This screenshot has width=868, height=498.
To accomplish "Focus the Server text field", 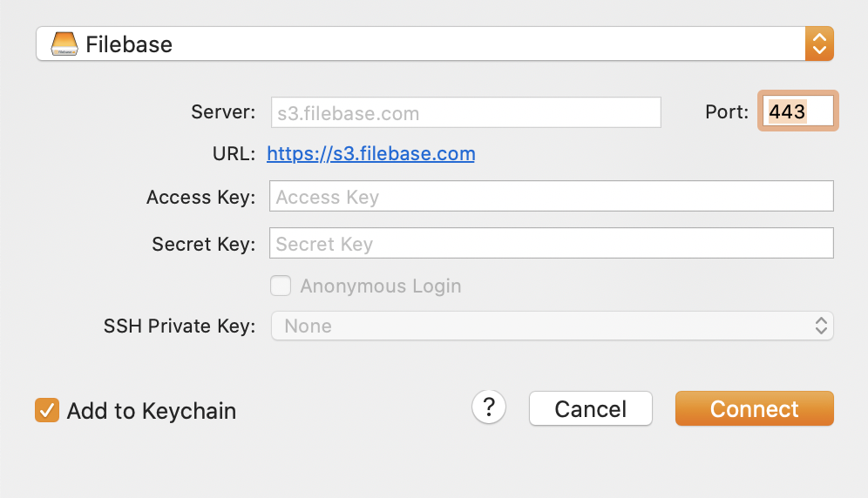I will click(466, 112).
